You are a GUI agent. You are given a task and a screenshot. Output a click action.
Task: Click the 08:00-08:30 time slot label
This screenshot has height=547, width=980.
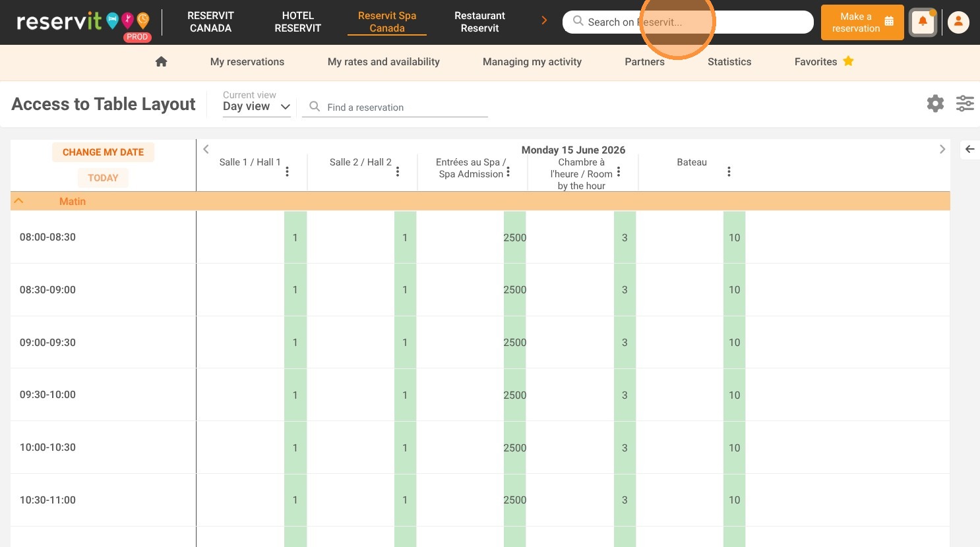coord(47,237)
